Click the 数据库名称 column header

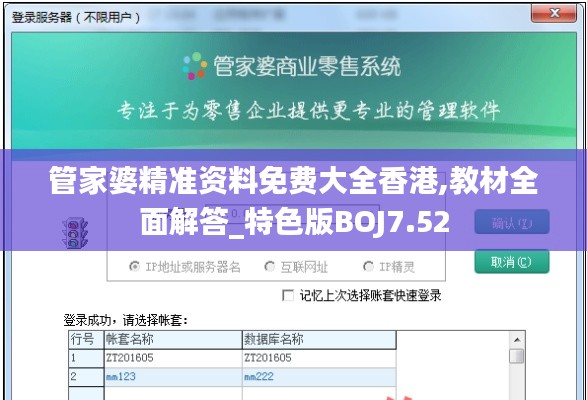coord(319,340)
